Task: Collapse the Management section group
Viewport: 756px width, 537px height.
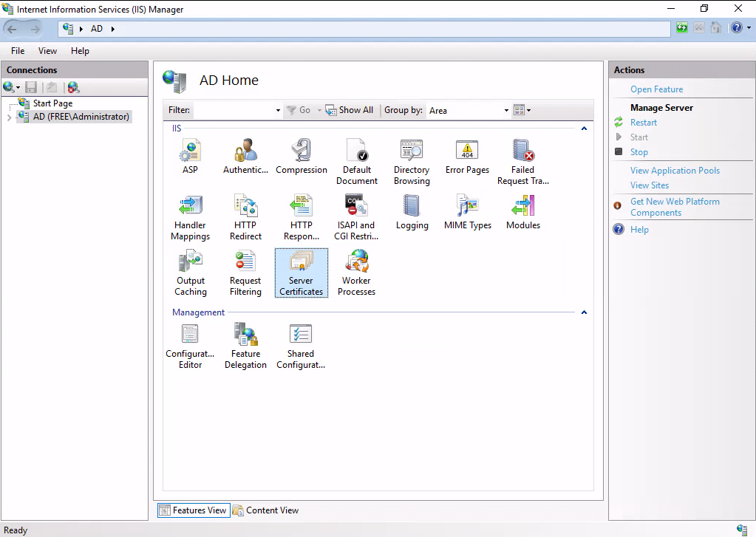Action: click(584, 312)
